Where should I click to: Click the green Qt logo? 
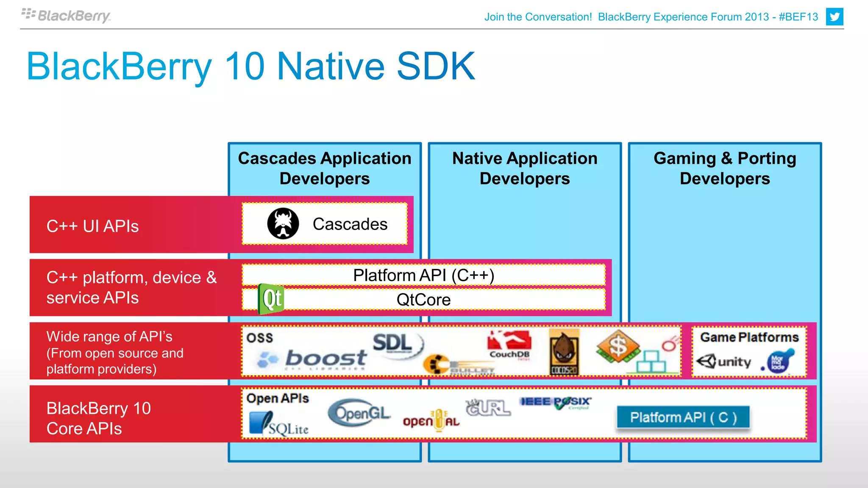(x=271, y=299)
